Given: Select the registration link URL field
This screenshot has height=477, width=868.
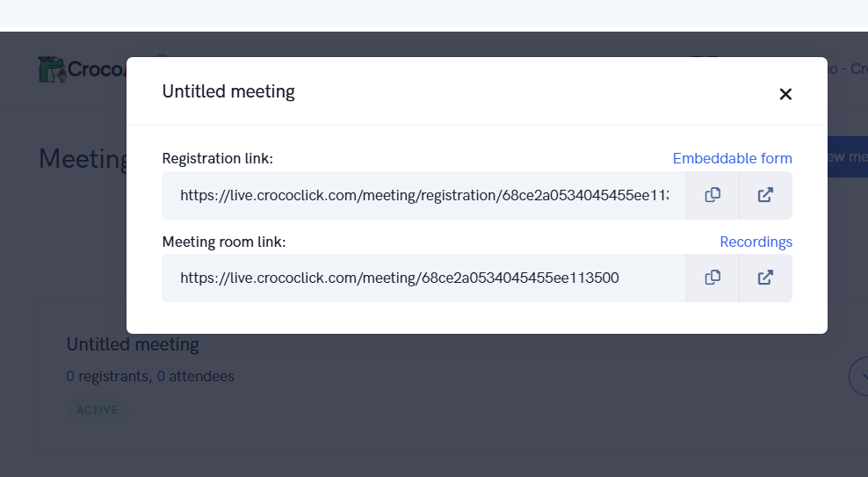Looking at the screenshot, I should pos(424,195).
